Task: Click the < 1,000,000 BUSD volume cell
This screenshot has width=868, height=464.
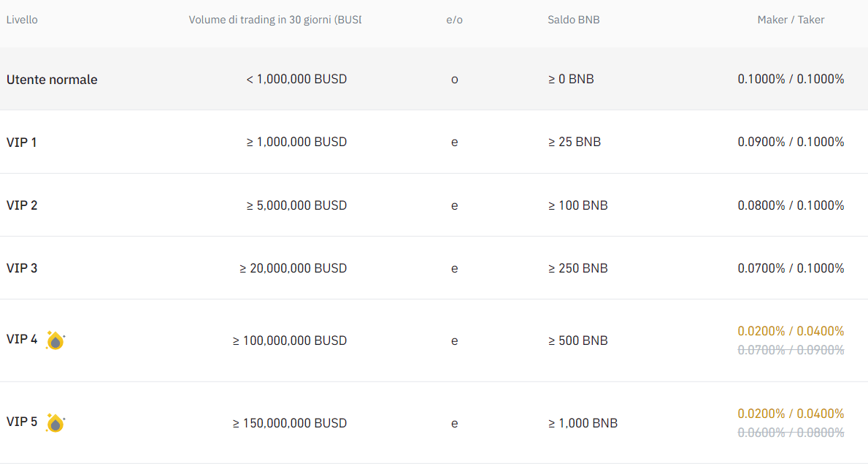Action: point(296,79)
